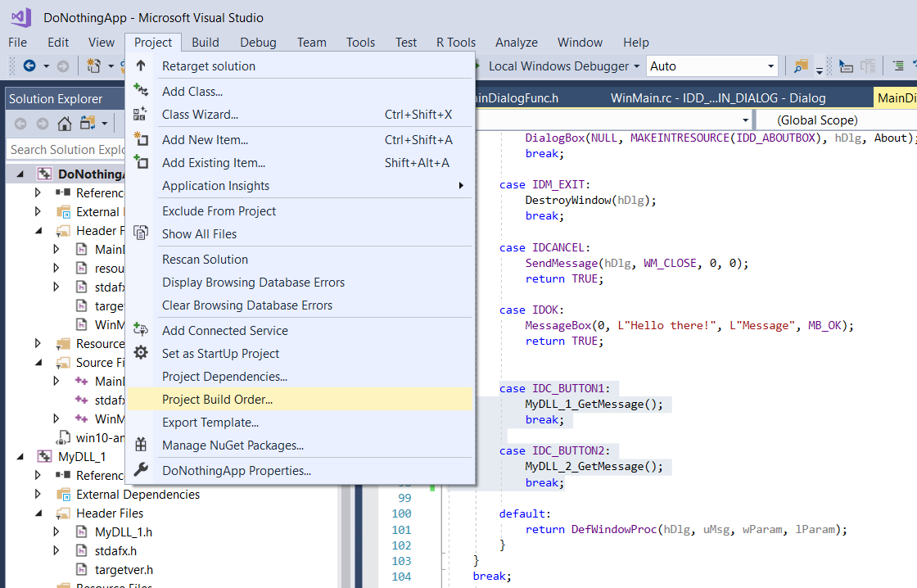
Task: Expand the MyDLL_1.h file node
Action: coord(56,531)
